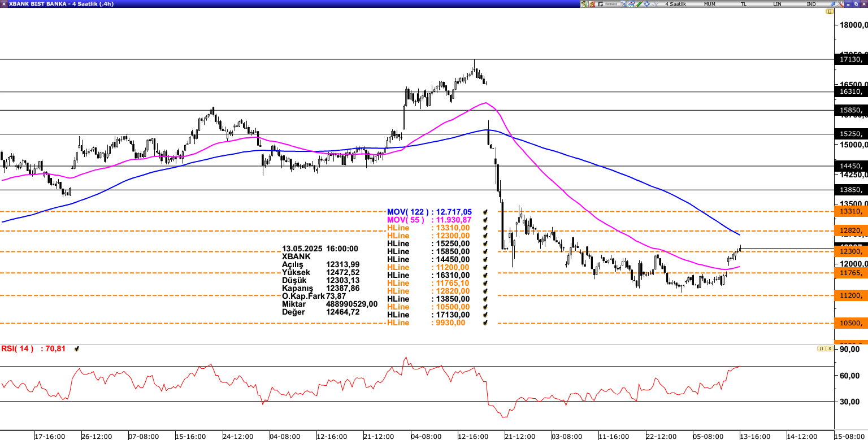Close the RSI panel with X button

829,348
